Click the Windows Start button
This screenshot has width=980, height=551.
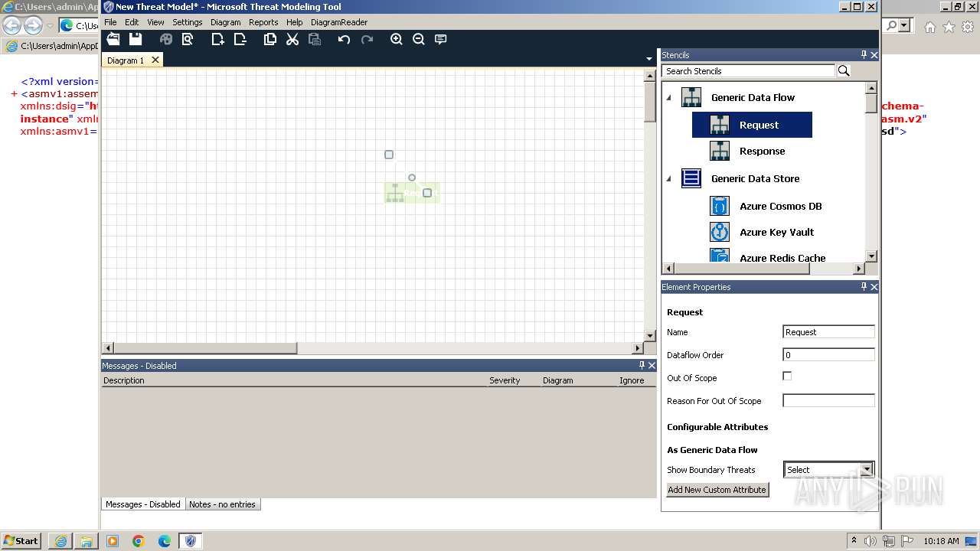[x=21, y=540]
